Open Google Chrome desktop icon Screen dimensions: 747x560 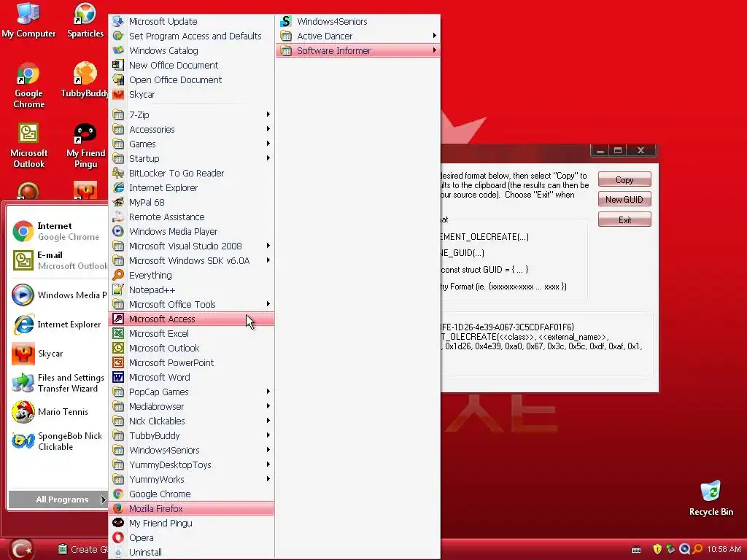(x=28, y=86)
